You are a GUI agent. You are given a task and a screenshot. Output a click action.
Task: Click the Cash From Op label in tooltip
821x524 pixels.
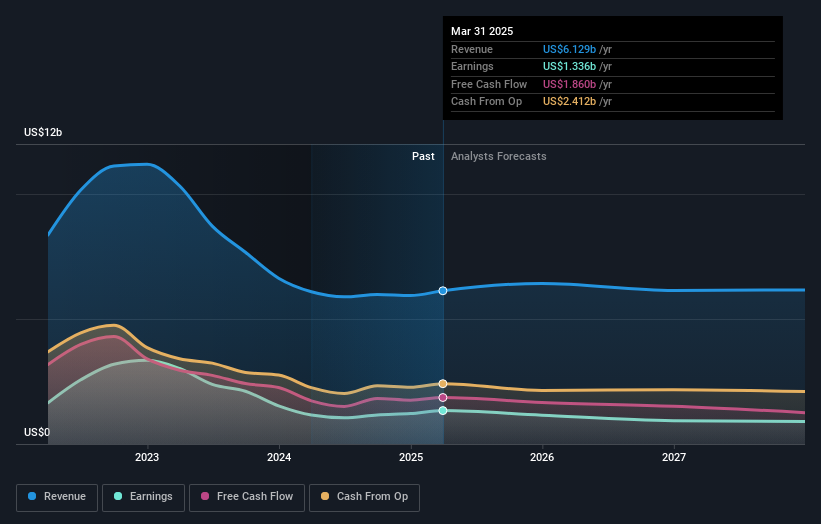click(486, 102)
